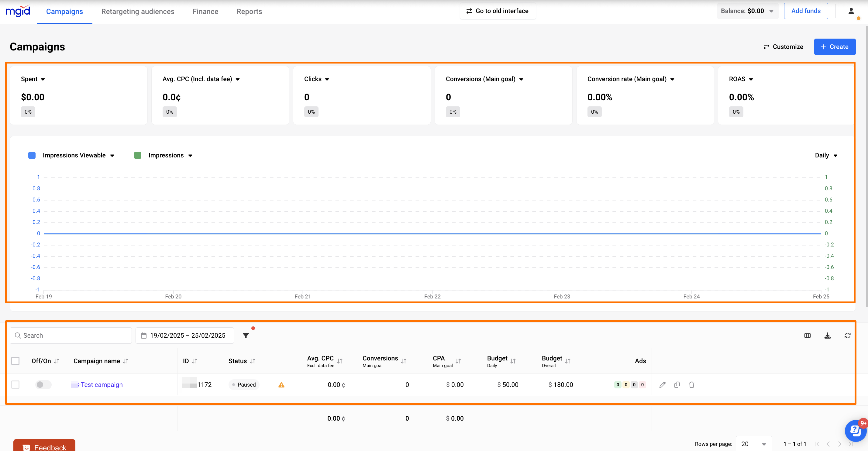This screenshot has height=451, width=868.
Task: Edit Test campaign with pencil icon
Action: tap(663, 385)
